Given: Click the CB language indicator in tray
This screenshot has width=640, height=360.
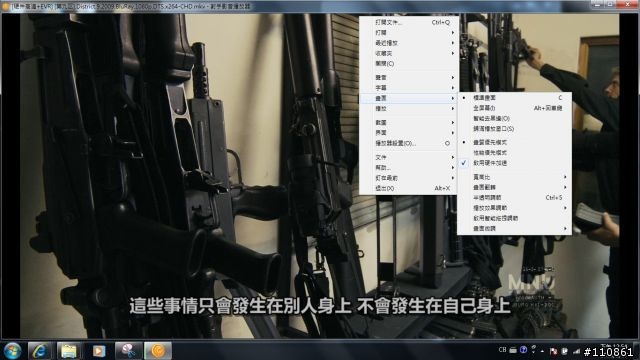Looking at the screenshot, I should point(502,350).
